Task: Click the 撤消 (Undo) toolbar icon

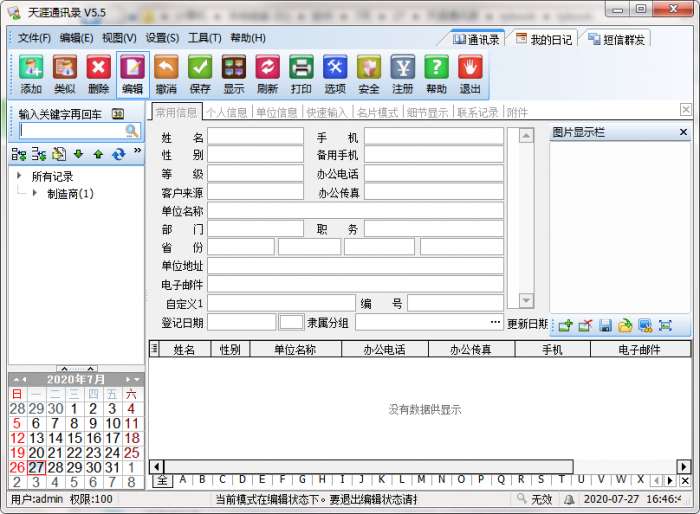Action: [166, 68]
